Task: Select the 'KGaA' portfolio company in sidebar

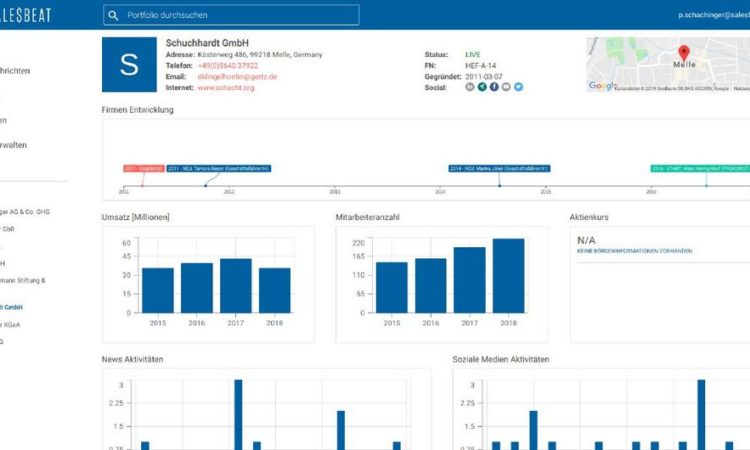Action: 10,325
